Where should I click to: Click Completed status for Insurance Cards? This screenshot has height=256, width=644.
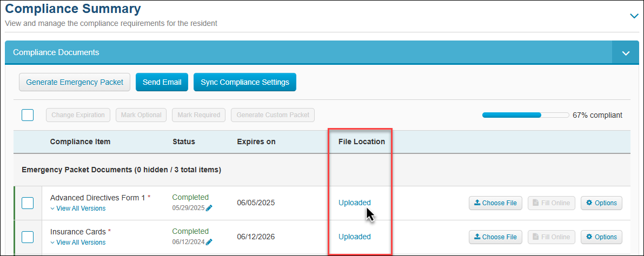tap(190, 231)
